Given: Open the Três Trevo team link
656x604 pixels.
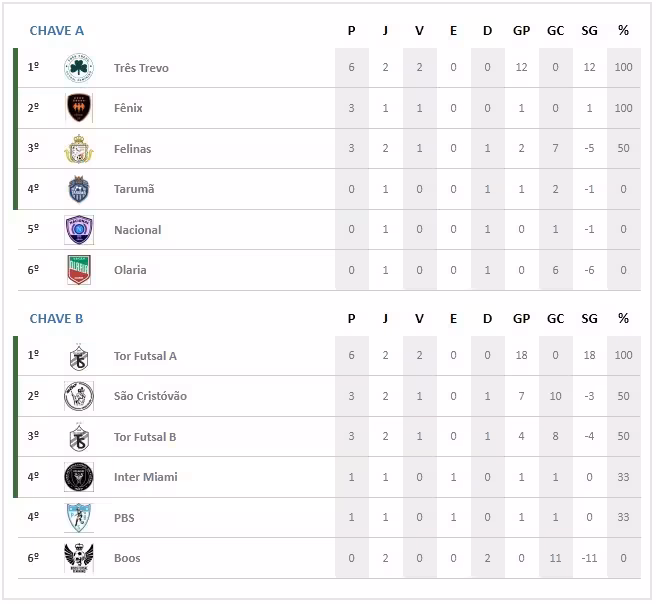Looking at the screenshot, I should 141,68.
